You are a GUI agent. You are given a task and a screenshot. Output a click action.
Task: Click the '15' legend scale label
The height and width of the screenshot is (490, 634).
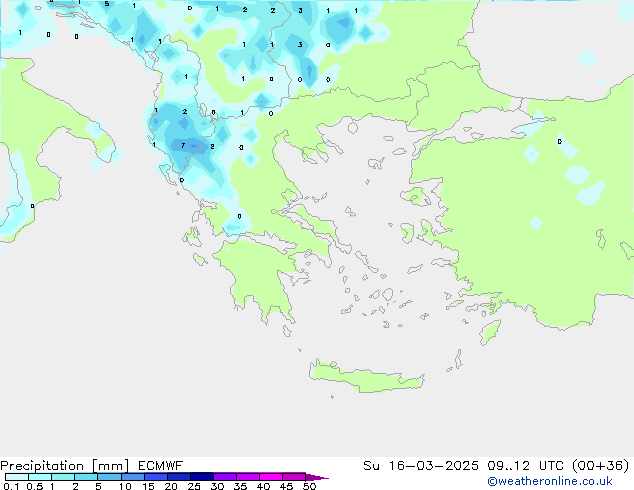(148, 486)
